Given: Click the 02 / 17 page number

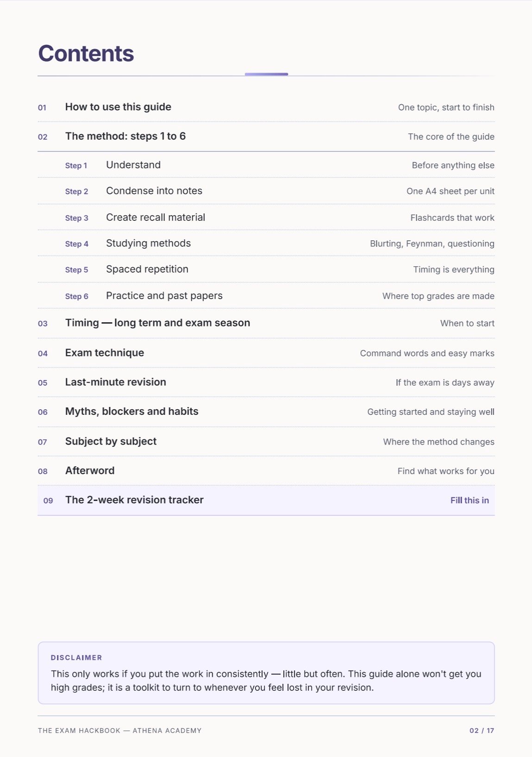Looking at the screenshot, I should [x=482, y=730].
